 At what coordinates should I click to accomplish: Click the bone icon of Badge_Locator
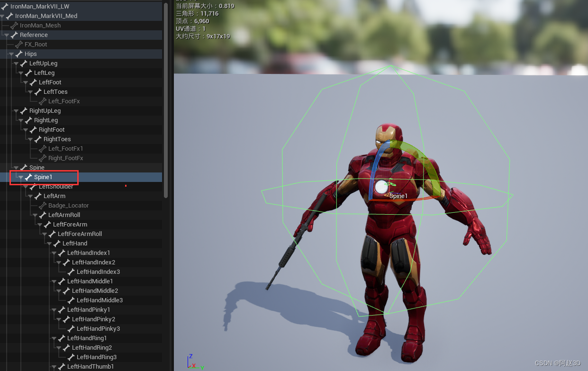[x=43, y=206]
